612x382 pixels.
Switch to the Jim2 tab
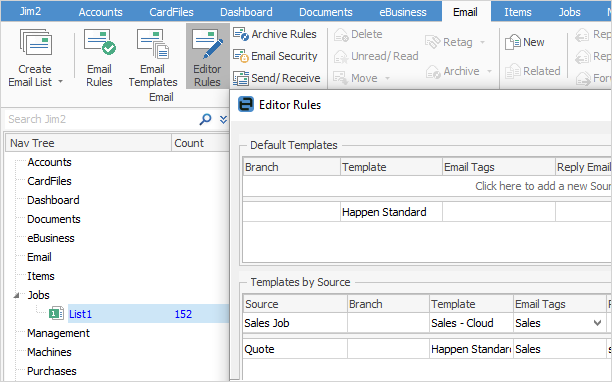(x=30, y=11)
